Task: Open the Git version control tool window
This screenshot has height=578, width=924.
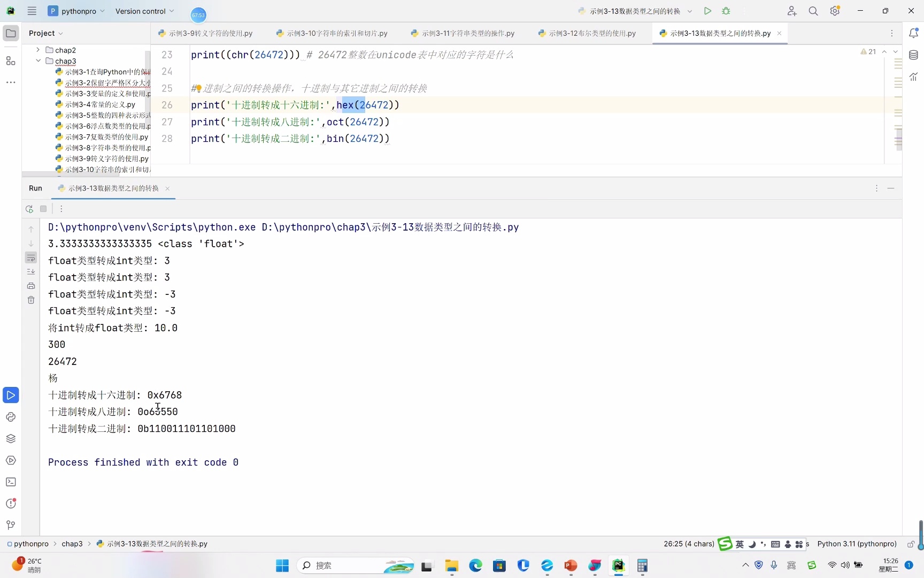Action: pos(11,525)
